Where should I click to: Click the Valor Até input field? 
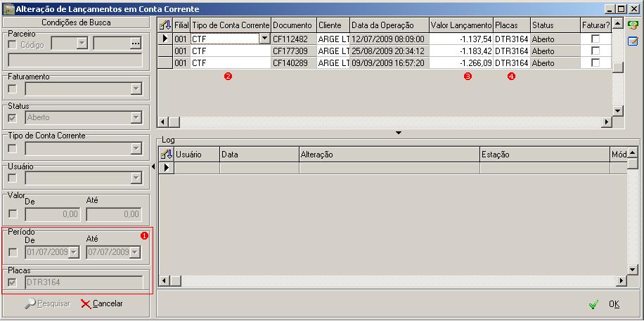point(114,214)
